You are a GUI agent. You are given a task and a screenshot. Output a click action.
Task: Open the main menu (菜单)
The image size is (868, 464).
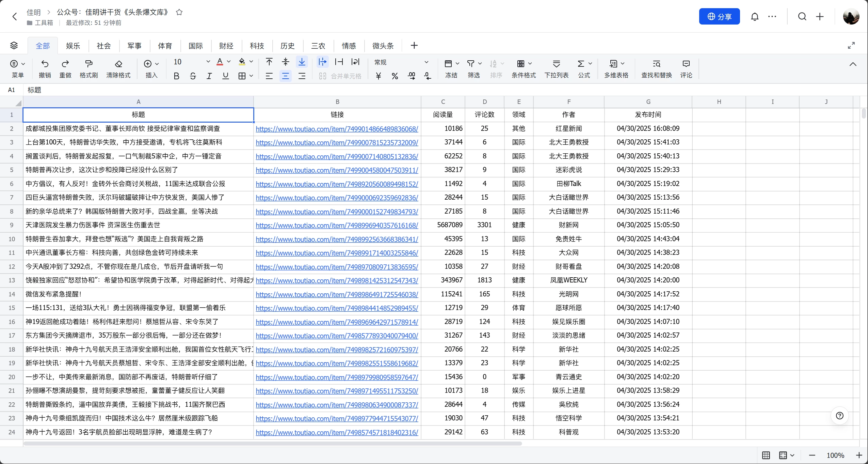pos(18,68)
